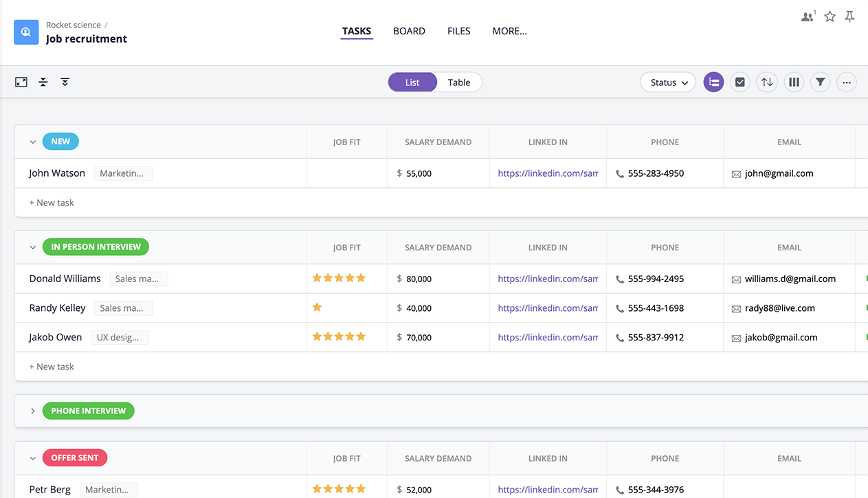
Task: Collapse the NEW group chevron
Action: pyautogui.click(x=32, y=142)
